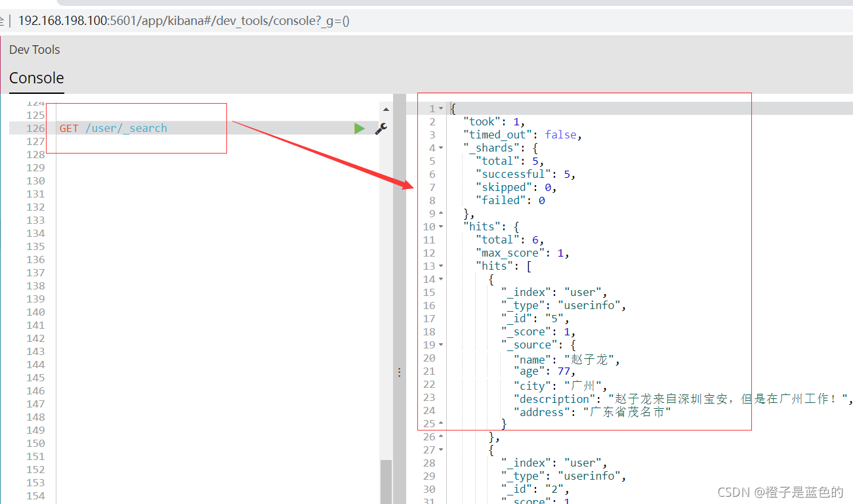Click the fold marker on line 26
Screen dimensions: 853x504
pyautogui.click(x=441, y=436)
